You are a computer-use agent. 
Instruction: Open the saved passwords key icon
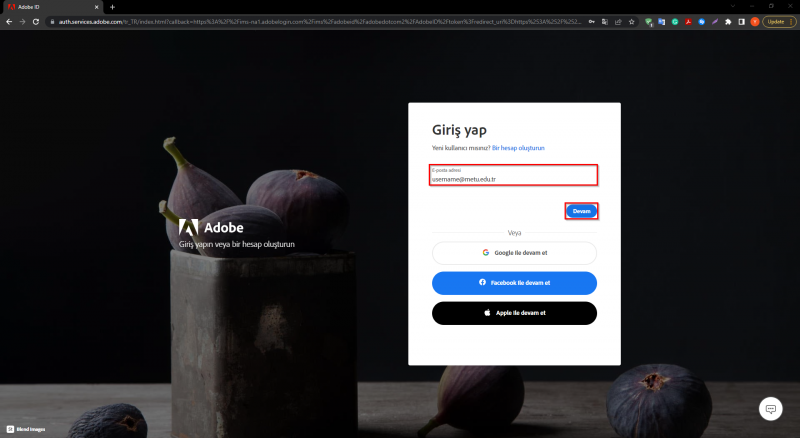[591, 22]
